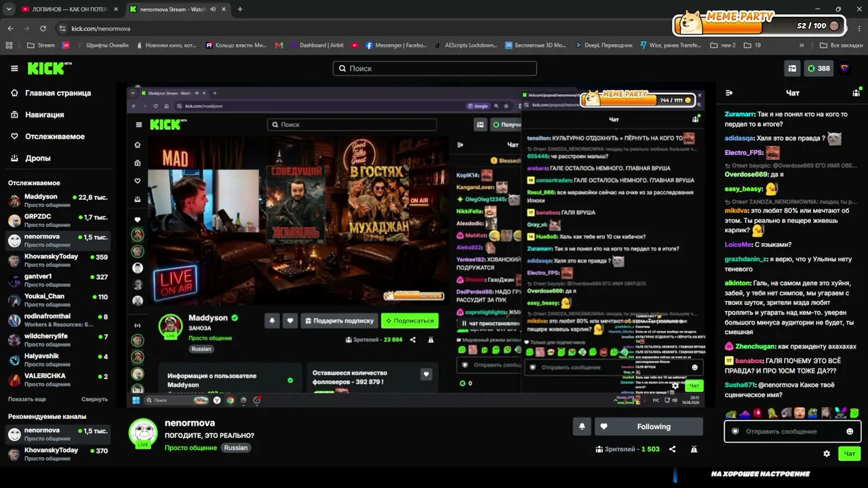Open the user avatar menu in the Kick header
This screenshot has width=868, height=488.
click(x=844, y=68)
